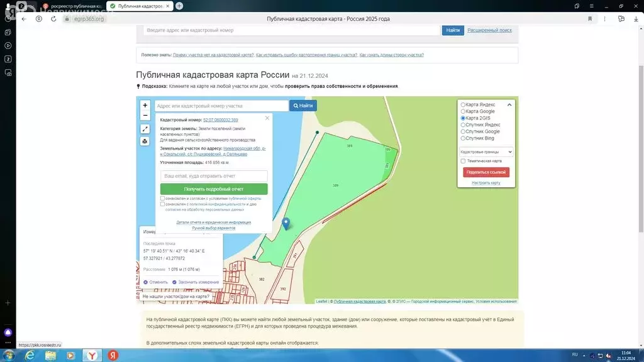Screen dimensions: 644x362
Task: Open the Ручной выбор вариантов link
Action: (214, 228)
